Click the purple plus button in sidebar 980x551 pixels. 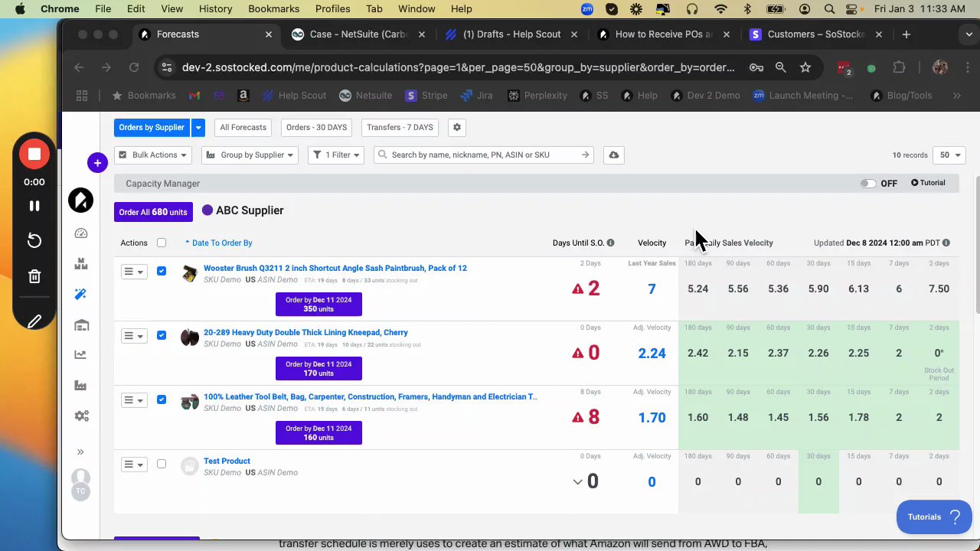click(97, 162)
